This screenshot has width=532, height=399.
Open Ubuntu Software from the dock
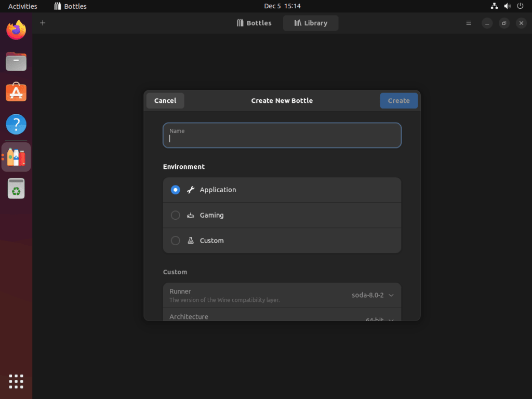[x=16, y=93]
